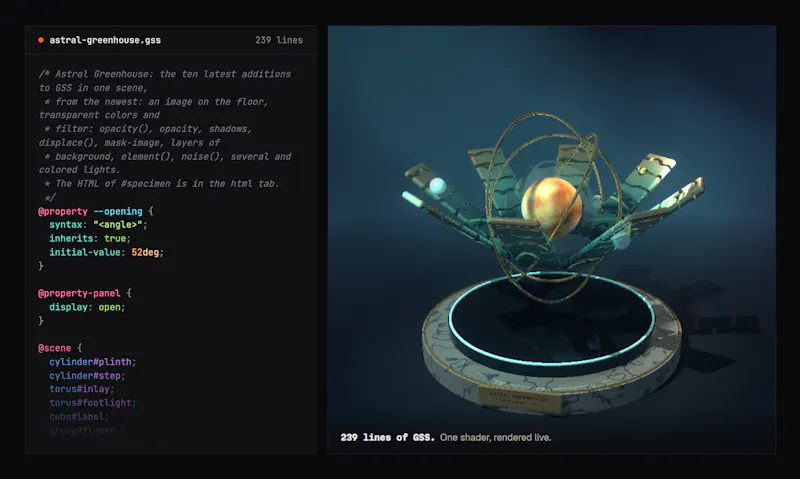Viewport: 800px width, 479px height.
Task: Select the initial-value: 52deg value
Action: click(106, 252)
